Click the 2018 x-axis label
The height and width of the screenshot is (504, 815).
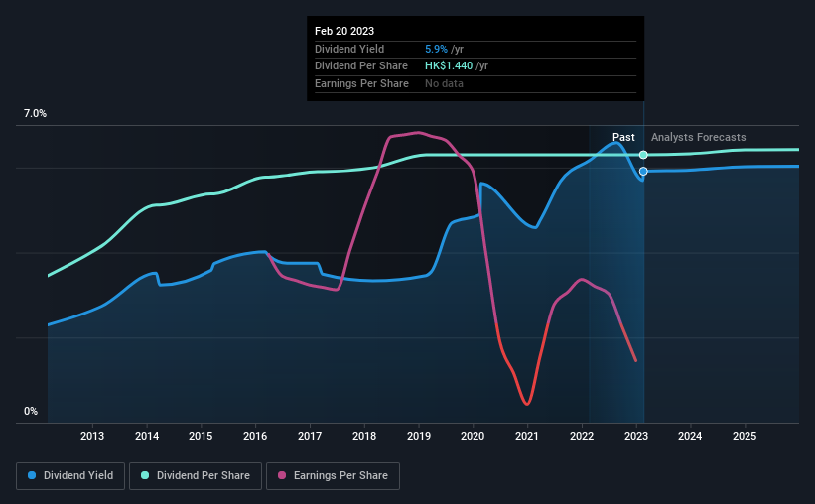(x=364, y=436)
